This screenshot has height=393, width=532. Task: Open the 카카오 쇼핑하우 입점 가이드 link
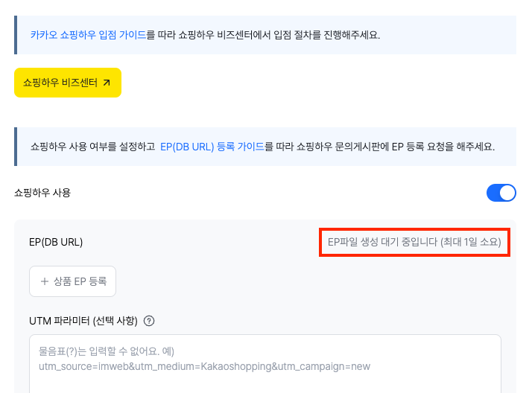88,35
